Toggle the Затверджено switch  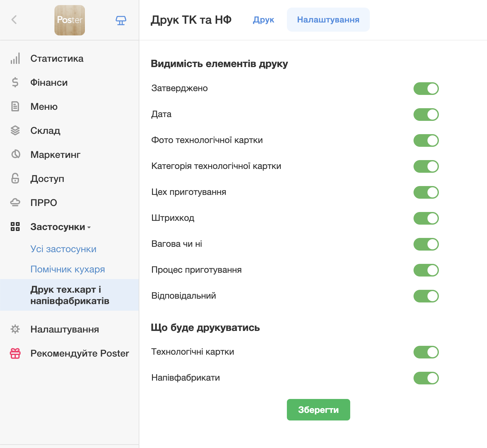tap(426, 89)
